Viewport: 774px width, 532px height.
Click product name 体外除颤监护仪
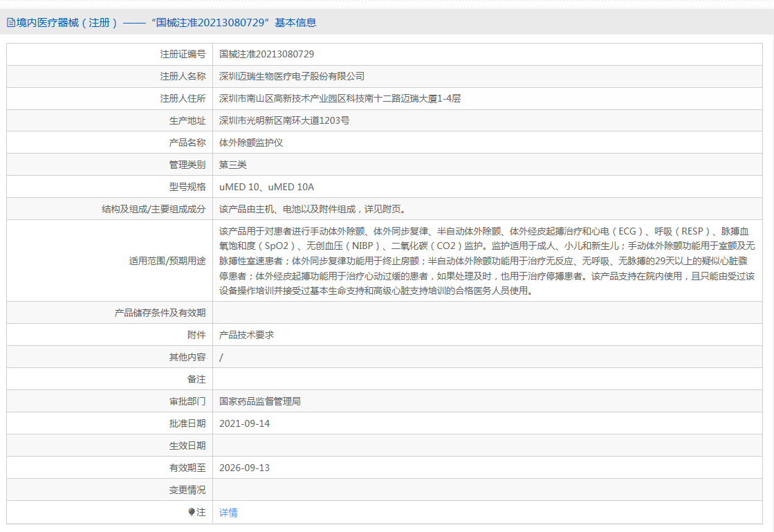coord(251,143)
